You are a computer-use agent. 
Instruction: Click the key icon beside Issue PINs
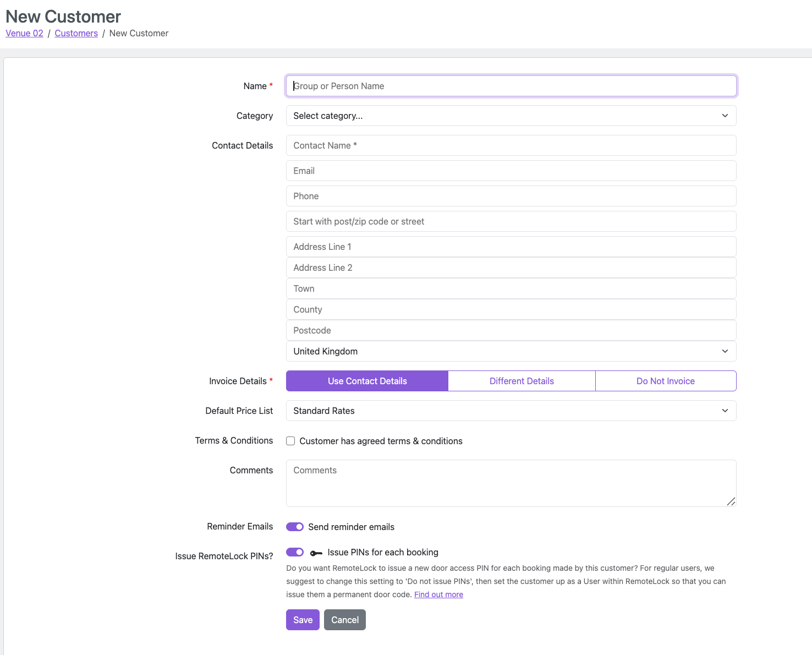coord(316,553)
